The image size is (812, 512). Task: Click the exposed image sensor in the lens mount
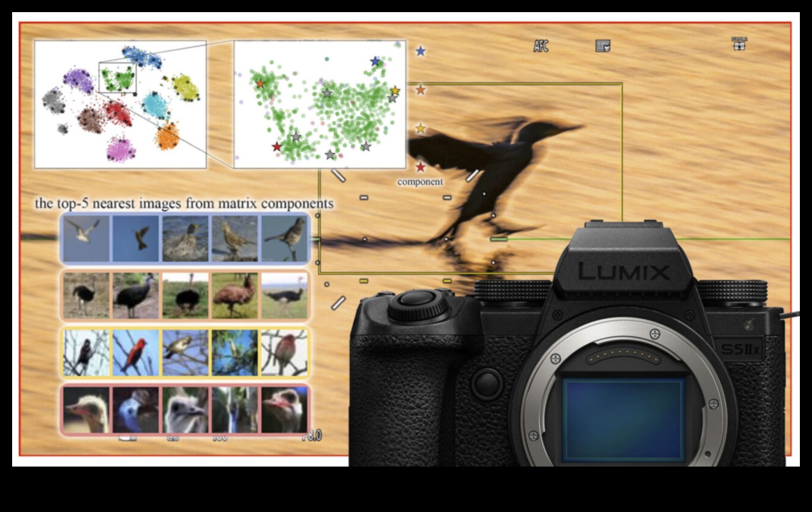624,419
